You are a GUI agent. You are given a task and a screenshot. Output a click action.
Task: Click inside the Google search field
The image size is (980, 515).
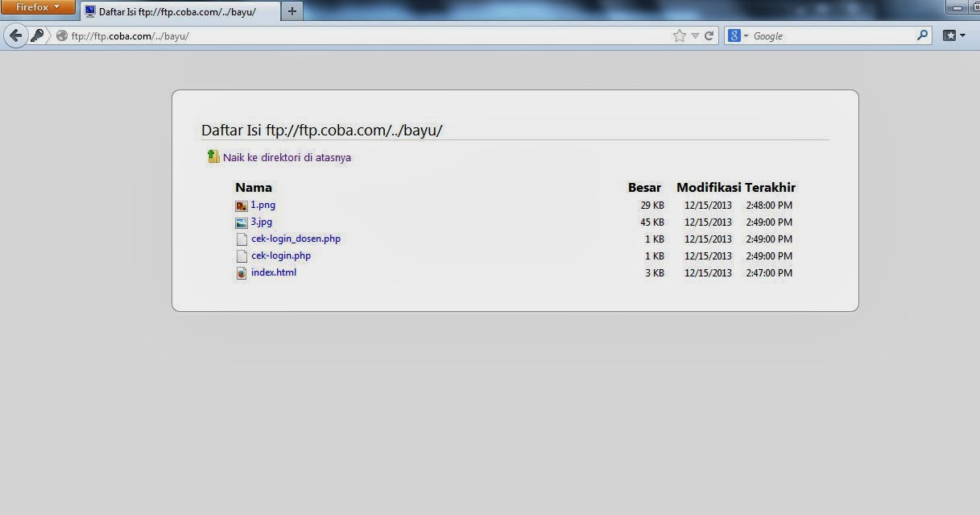[x=821, y=35]
